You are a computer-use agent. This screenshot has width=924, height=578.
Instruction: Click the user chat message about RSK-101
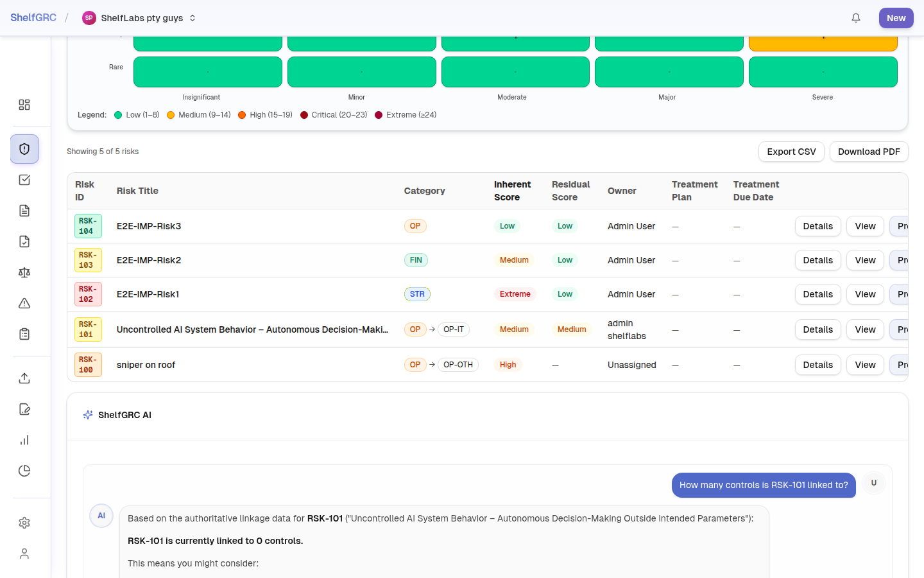click(x=764, y=485)
